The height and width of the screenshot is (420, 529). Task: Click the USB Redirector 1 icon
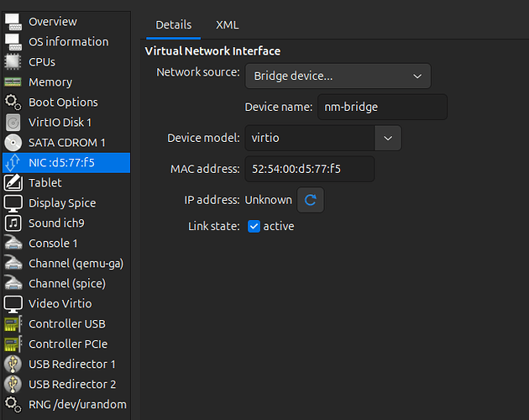[13, 364]
